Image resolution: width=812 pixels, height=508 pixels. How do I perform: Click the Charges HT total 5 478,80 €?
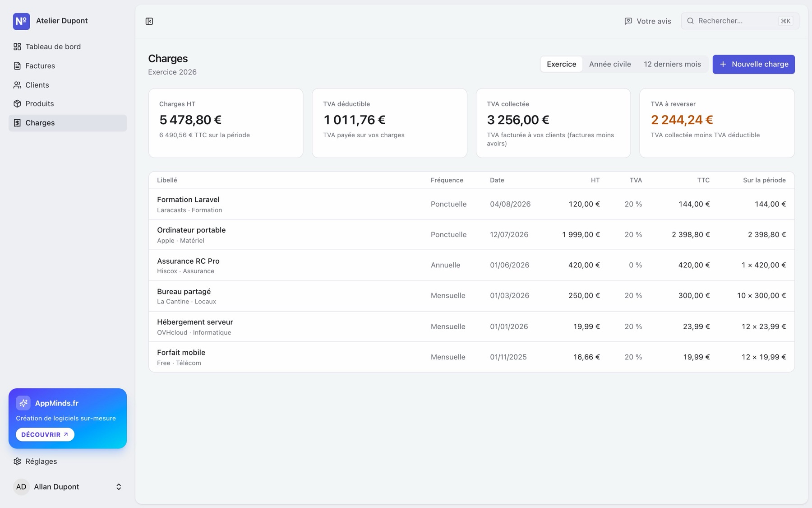[190, 120]
